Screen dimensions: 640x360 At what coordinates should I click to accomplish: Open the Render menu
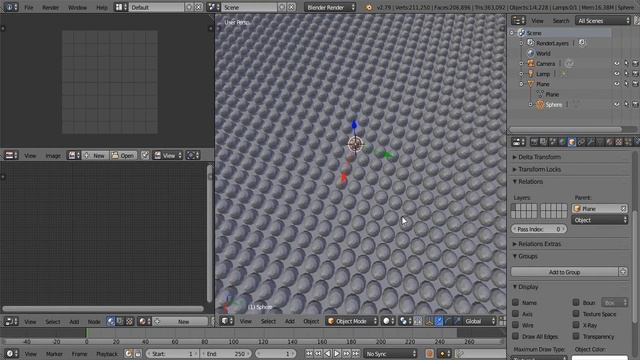pos(51,7)
